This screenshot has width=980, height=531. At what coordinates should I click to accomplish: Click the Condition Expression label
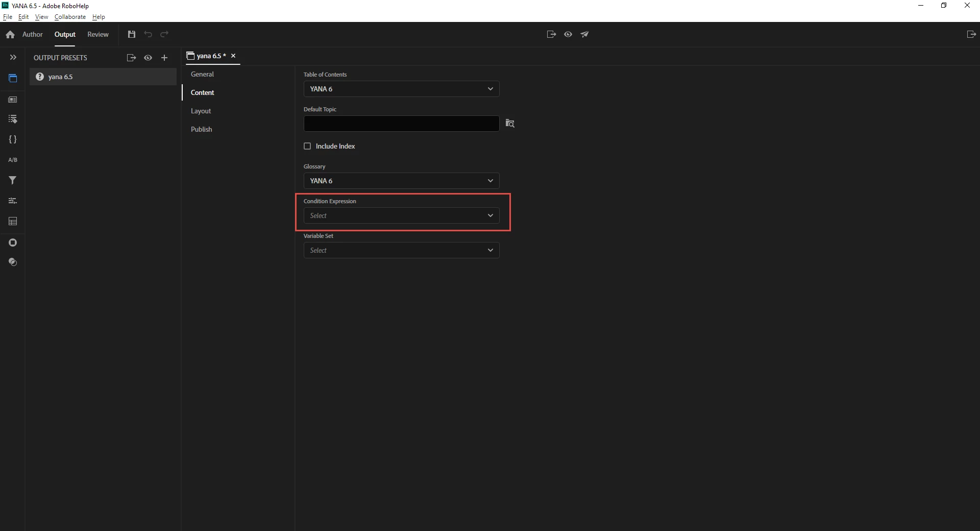[x=330, y=201]
